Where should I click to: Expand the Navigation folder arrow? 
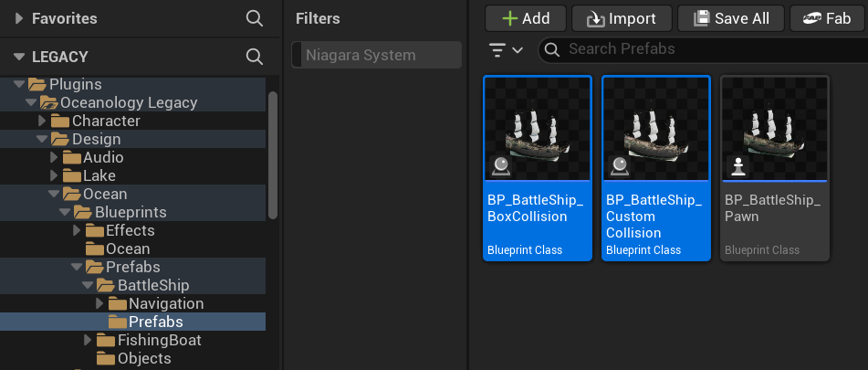click(x=99, y=303)
